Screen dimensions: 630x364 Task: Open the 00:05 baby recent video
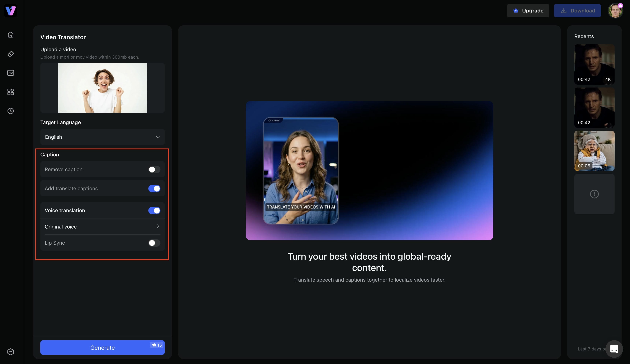(594, 151)
